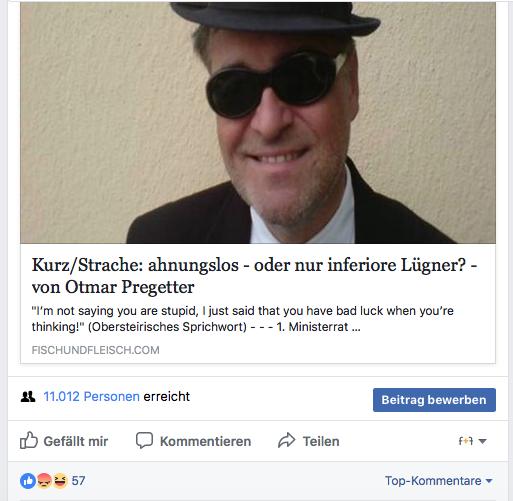Click the Top-Kommentare dropdown arrow
Screen dimensions: 513x501
tap(489, 481)
